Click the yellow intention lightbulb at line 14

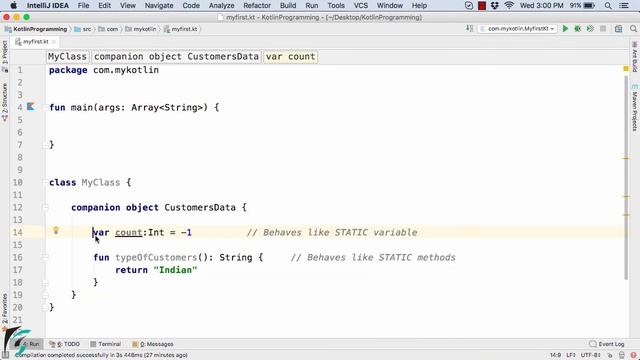tap(56, 231)
